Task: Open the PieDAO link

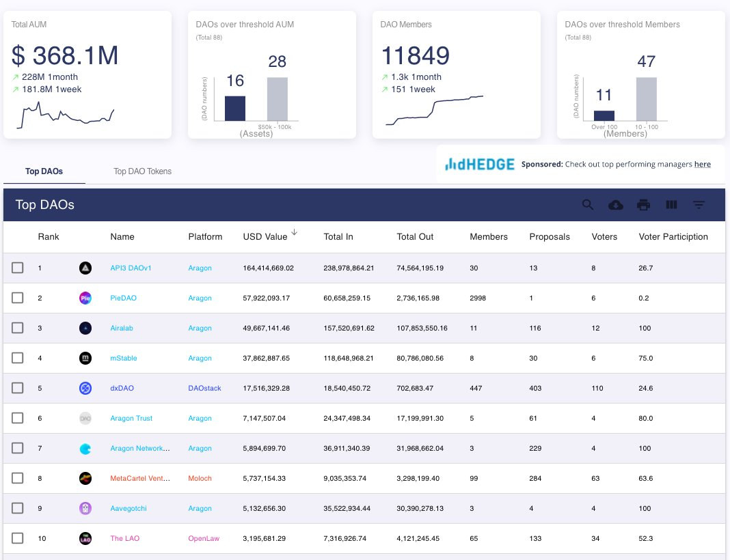Action: coord(123,298)
